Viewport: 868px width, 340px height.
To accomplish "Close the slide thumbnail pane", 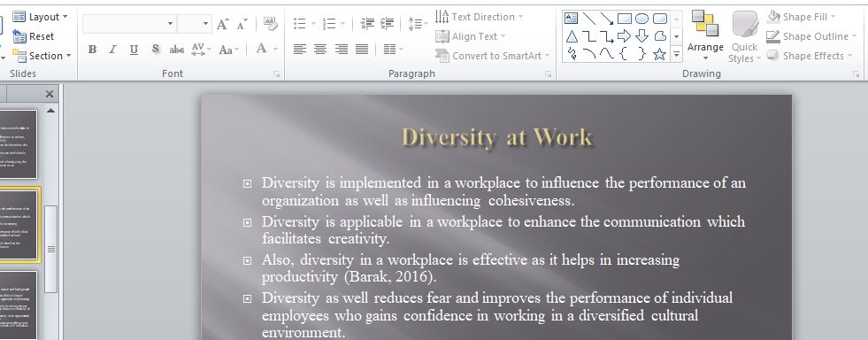I will (50, 94).
